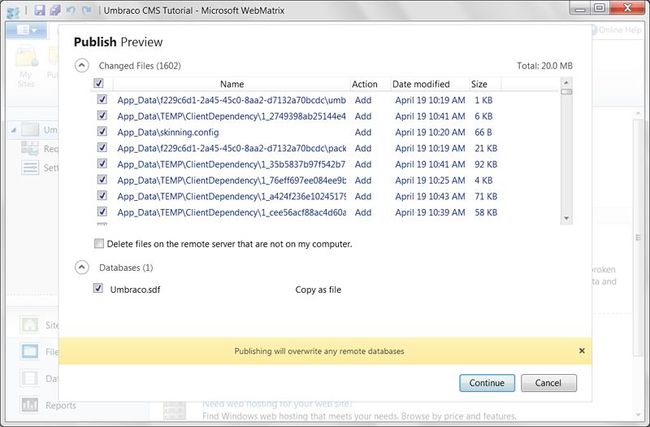Select the App_Data\skinning.config file name

coord(168,133)
